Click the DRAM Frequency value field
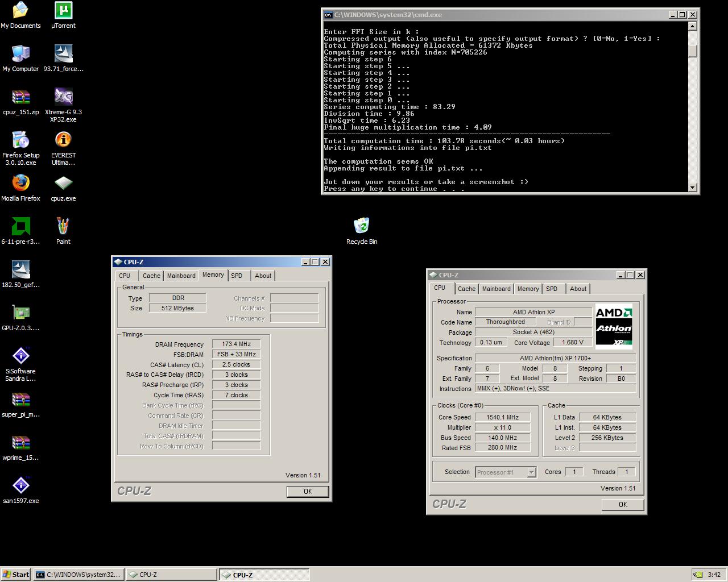Image resolution: width=728 pixels, height=582 pixels. click(236, 344)
